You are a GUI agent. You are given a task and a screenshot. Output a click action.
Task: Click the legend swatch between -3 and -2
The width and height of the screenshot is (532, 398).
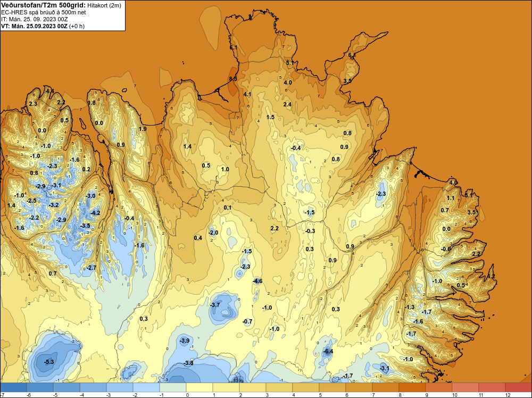coord(120,387)
